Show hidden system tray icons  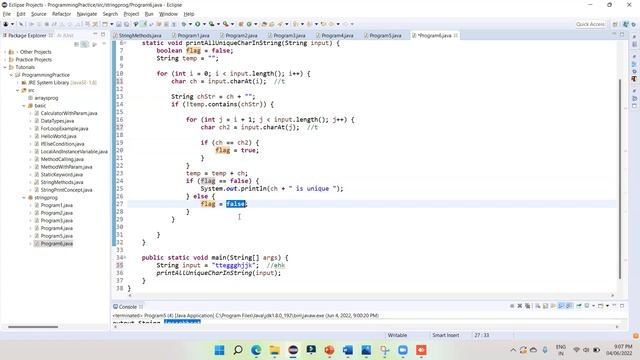[513, 350]
